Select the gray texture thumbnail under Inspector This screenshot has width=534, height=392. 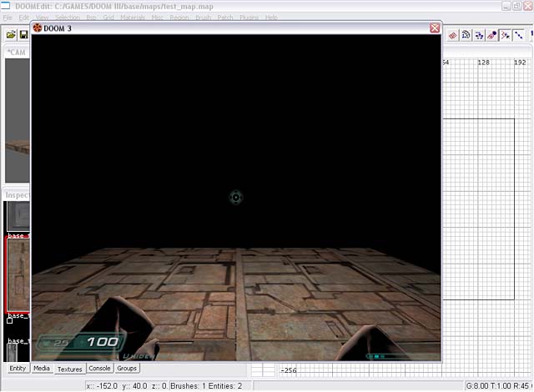point(18,216)
